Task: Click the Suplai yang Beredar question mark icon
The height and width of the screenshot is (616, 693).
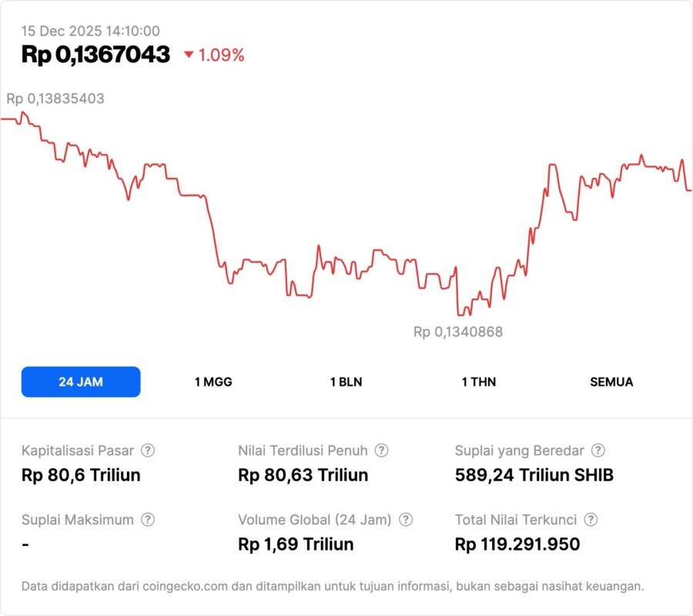Action: [598, 450]
